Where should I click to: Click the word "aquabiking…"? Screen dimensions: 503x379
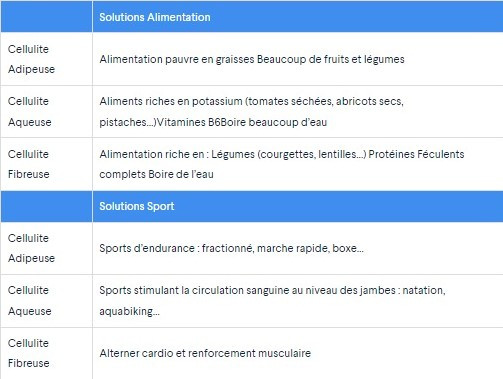point(129,311)
